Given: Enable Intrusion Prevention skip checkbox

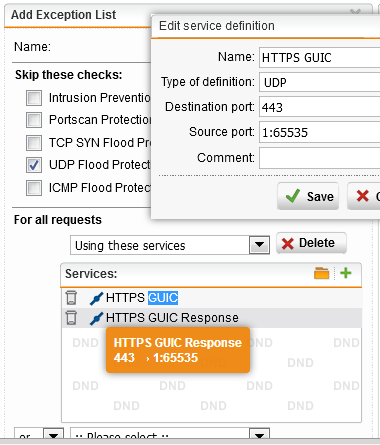Looking at the screenshot, I should click(34, 98).
